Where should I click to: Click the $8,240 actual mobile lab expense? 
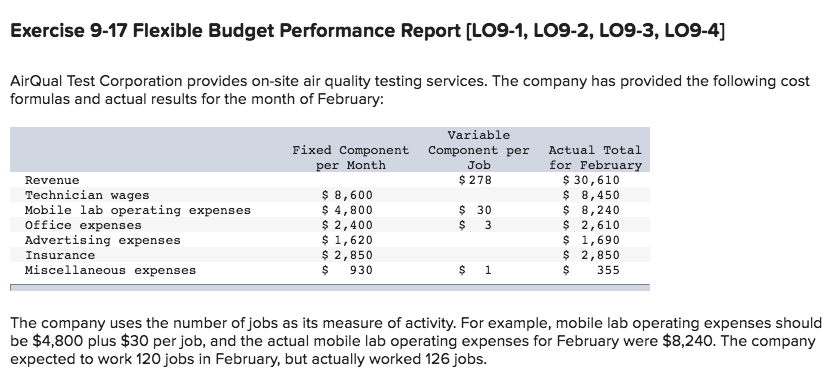click(x=592, y=211)
